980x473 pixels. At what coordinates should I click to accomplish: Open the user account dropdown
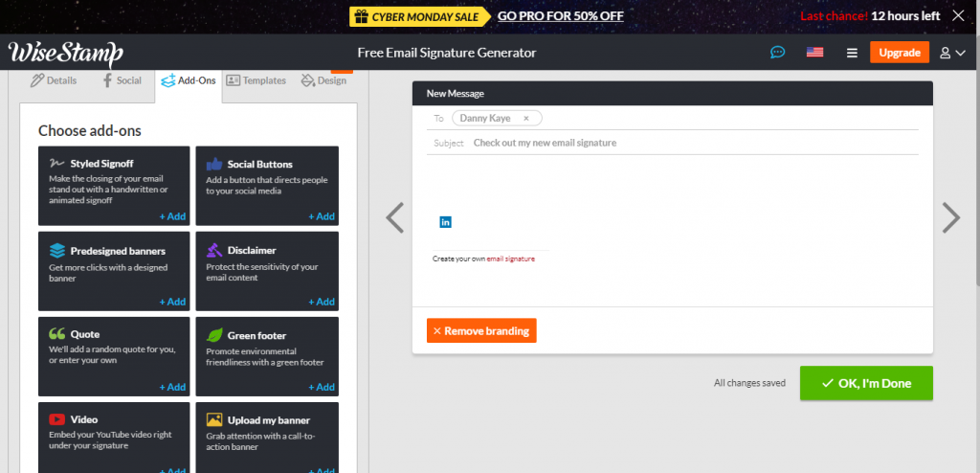click(x=952, y=54)
